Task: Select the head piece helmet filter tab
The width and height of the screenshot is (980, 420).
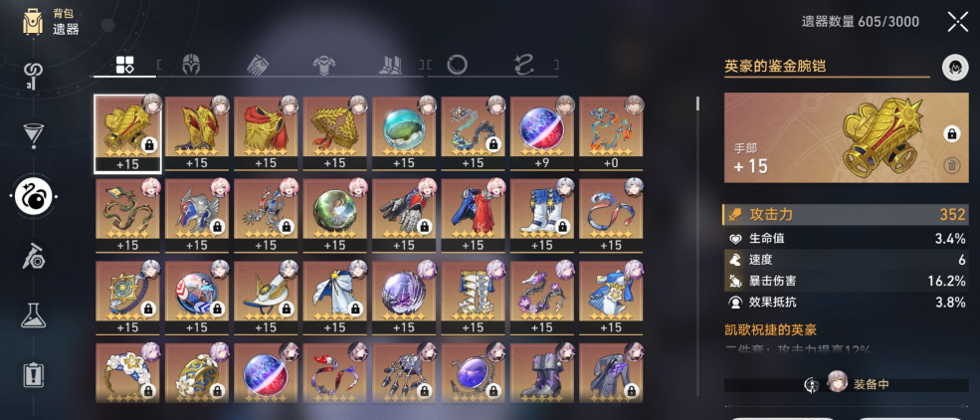Action: click(192, 65)
